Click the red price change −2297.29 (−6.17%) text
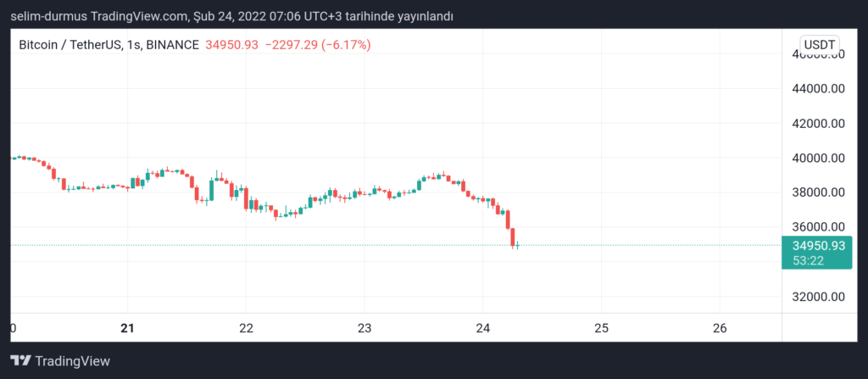Screen dimensions: 868x379 318,45
